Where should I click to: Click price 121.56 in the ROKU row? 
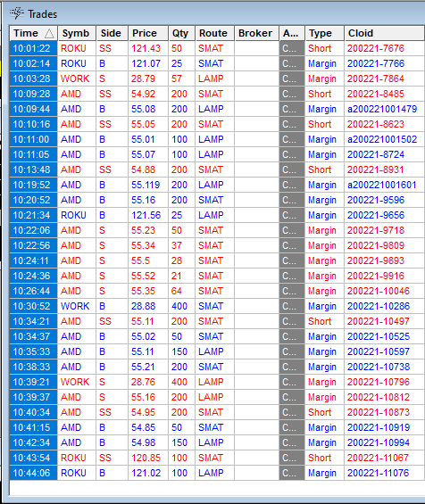coord(146,215)
